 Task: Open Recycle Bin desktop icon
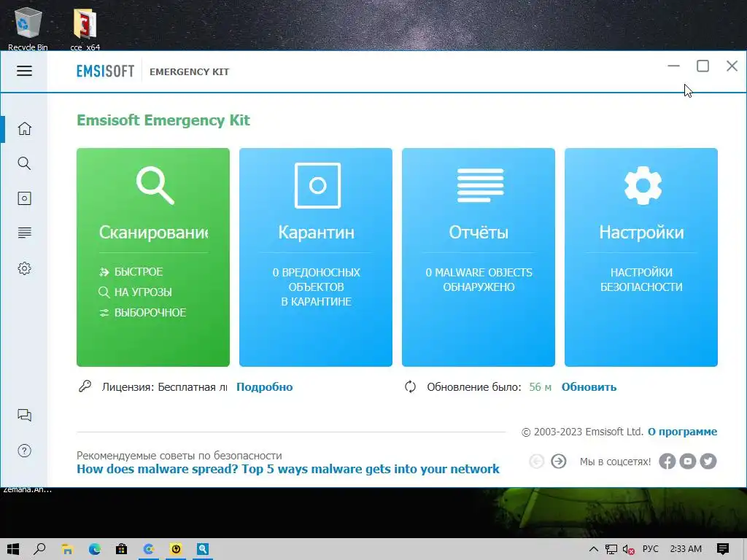click(x=28, y=28)
